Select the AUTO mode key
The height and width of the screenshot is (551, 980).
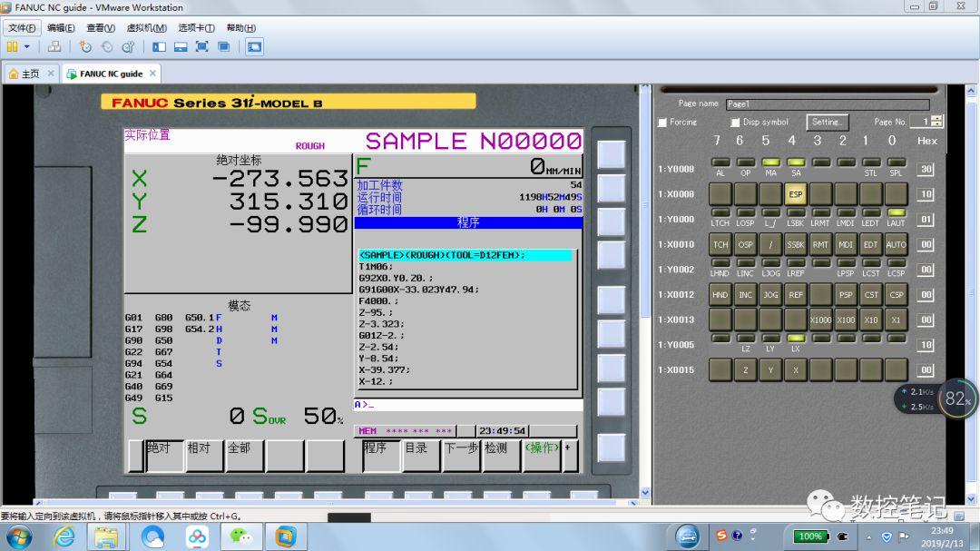point(896,245)
